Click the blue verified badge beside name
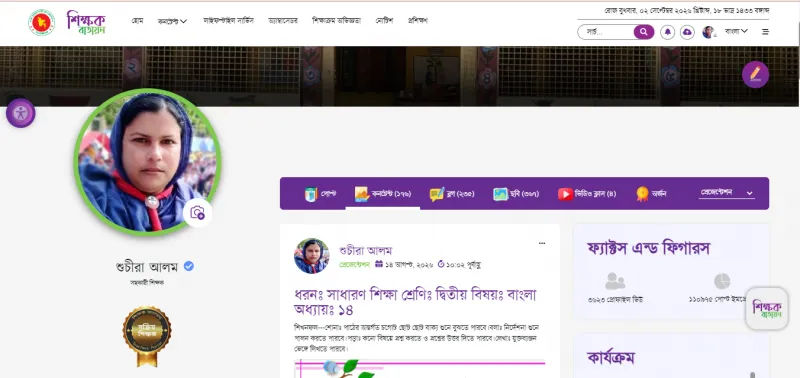Image resolution: width=800 pixels, height=378 pixels. click(189, 266)
